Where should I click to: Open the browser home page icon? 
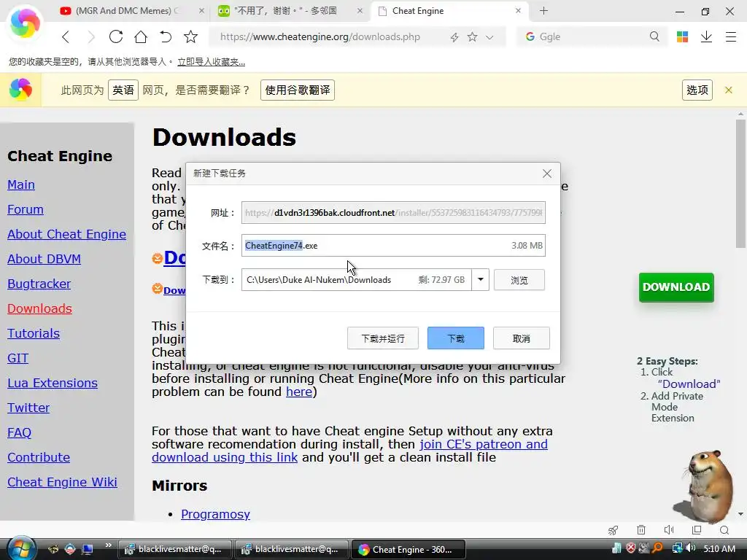(x=141, y=36)
